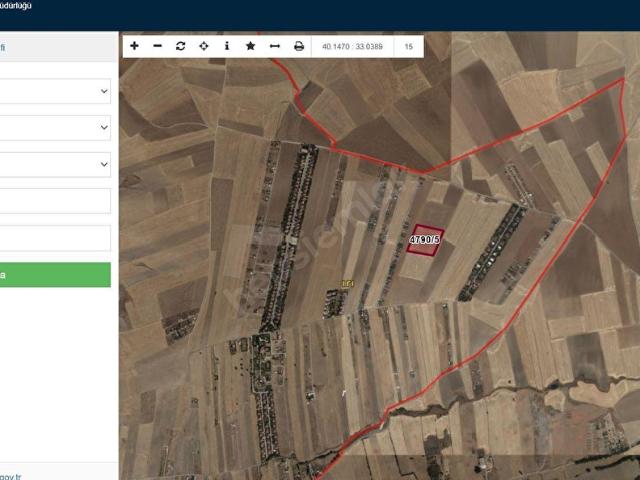Click the zoom level 15 indicator
This screenshot has width=640, height=480.
[408, 46]
